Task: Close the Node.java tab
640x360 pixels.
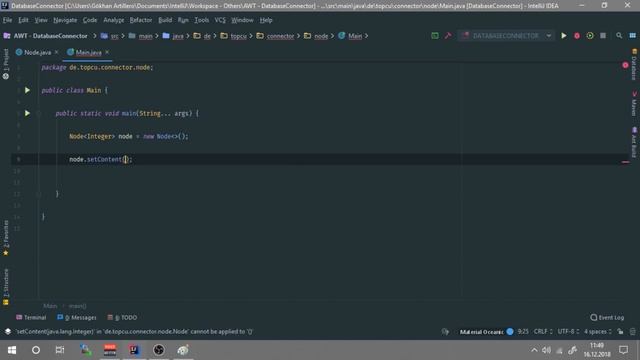Action: pos(56,52)
